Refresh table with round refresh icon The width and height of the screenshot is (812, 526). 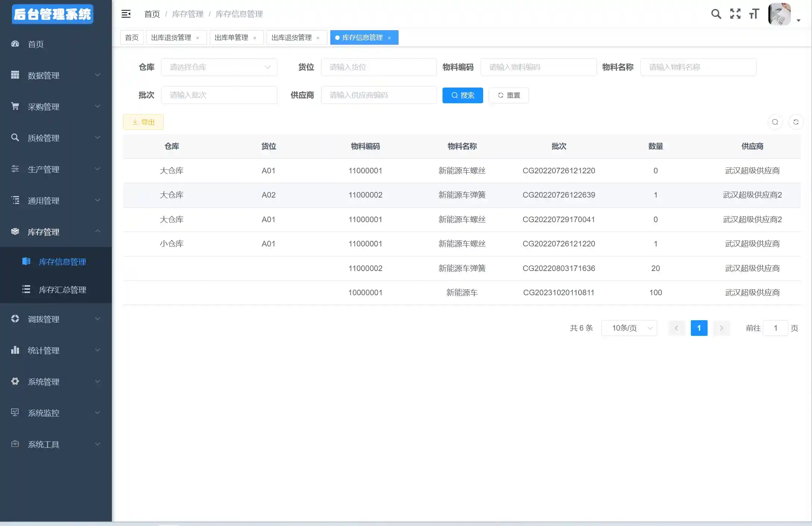pyautogui.click(x=796, y=122)
